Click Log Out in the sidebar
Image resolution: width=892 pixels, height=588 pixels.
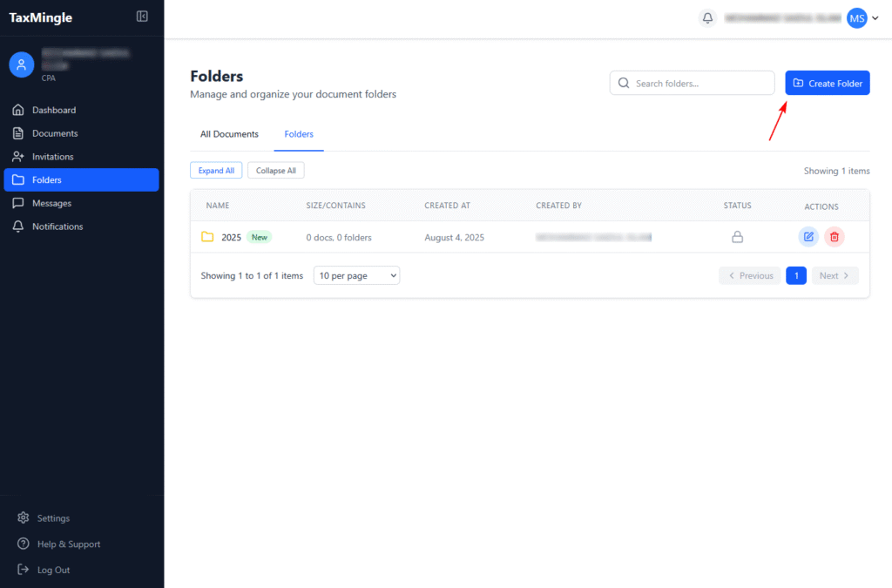53,570
